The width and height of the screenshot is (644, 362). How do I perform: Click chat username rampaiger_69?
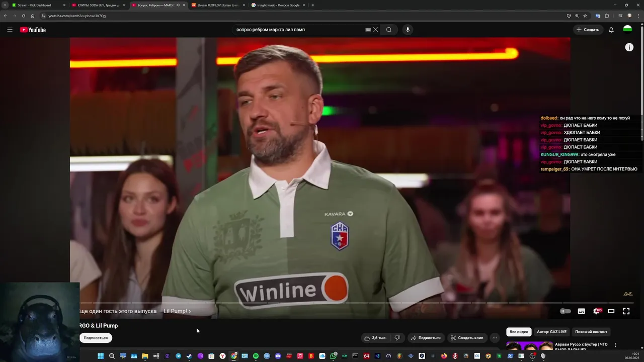(555, 169)
